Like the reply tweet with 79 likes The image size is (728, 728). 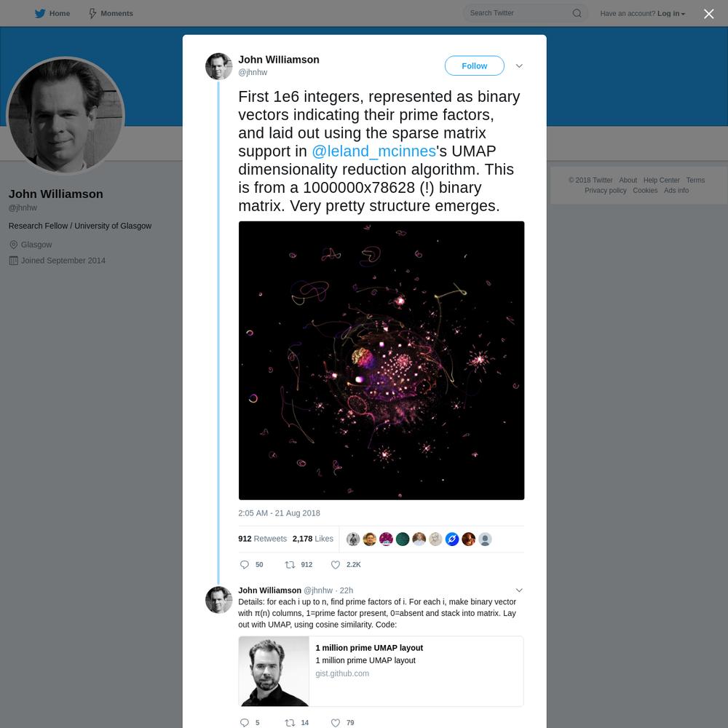[x=335, y=722]
